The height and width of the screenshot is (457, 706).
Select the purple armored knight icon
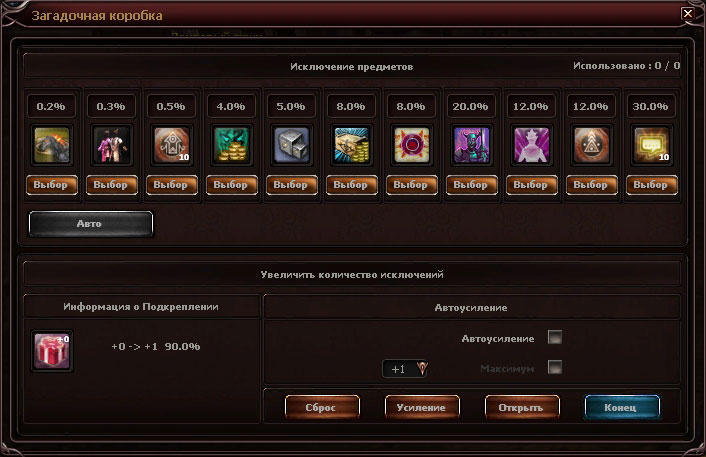(471, 145)
